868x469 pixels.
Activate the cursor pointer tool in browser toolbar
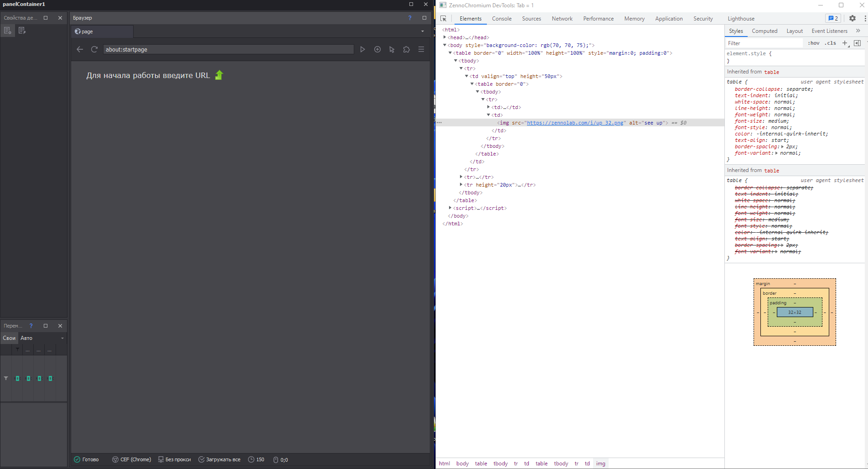[x=392, y=49]
